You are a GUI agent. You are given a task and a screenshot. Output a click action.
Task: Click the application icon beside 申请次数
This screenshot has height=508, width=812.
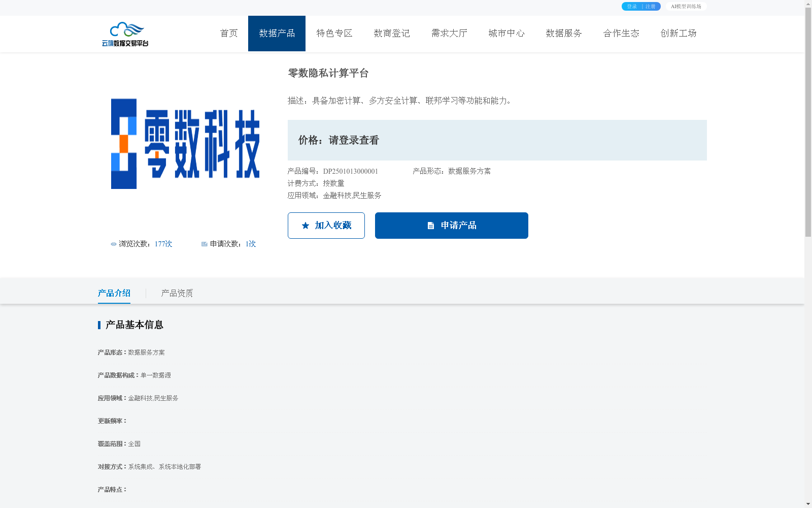tap(205, 244)
